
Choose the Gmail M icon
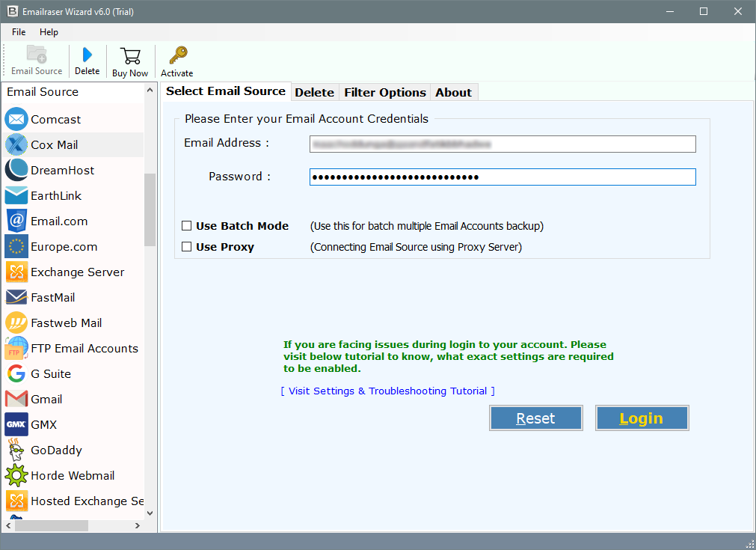(x=16, y=399)
